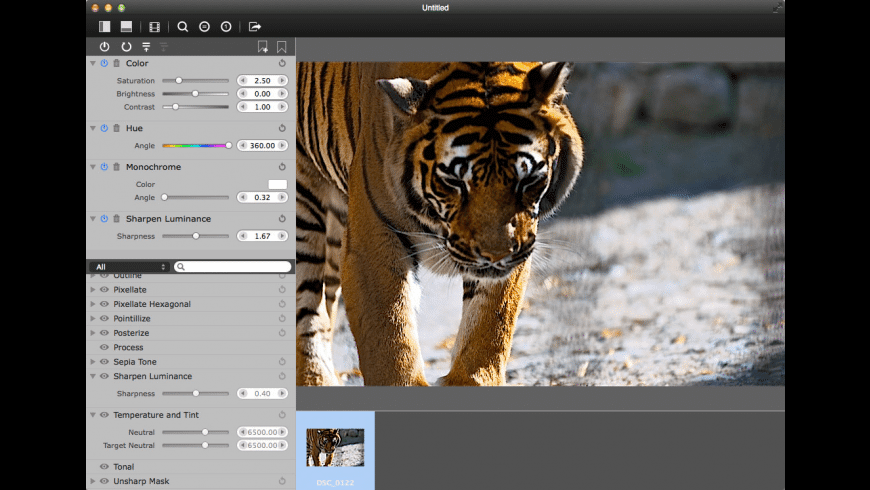This screenshot has width=870, height=490.
Task: Click the zoom-to-fit circle icon
Action: pos(204,26)
